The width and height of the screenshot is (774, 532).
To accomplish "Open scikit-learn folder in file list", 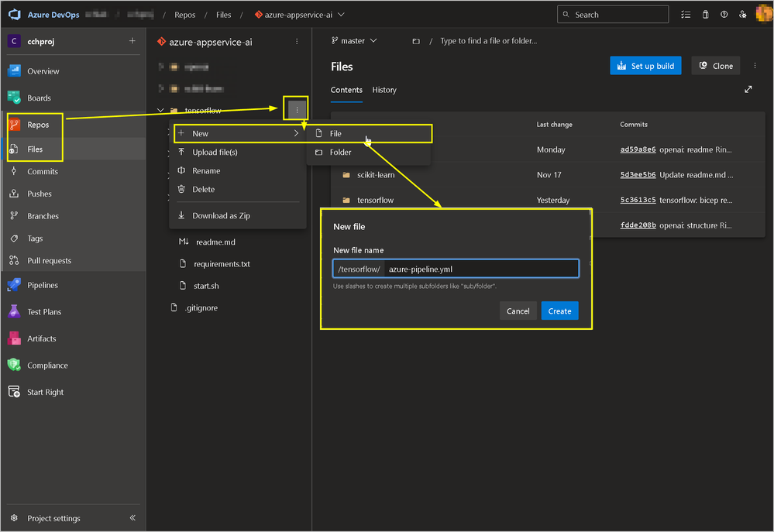I will [x=376, y=175].
